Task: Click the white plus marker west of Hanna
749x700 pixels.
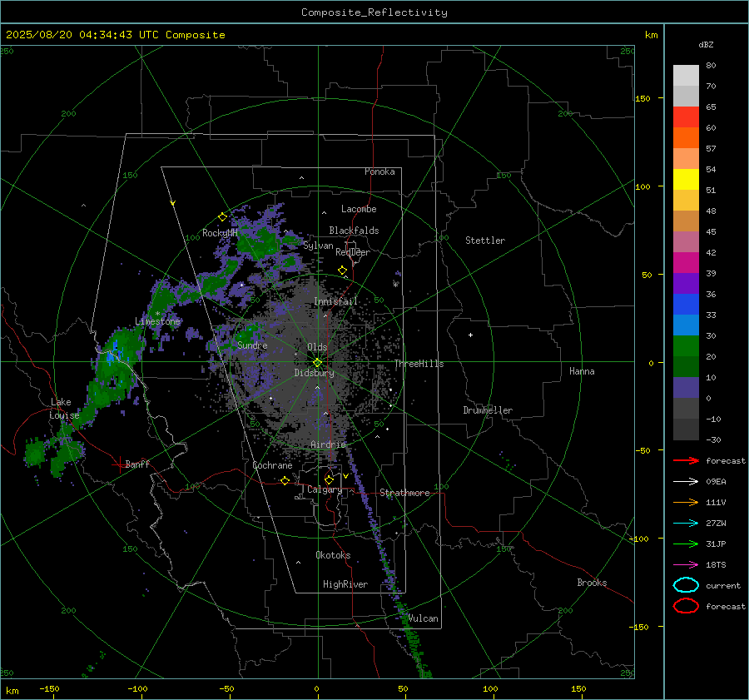Action: pos(470,335)
